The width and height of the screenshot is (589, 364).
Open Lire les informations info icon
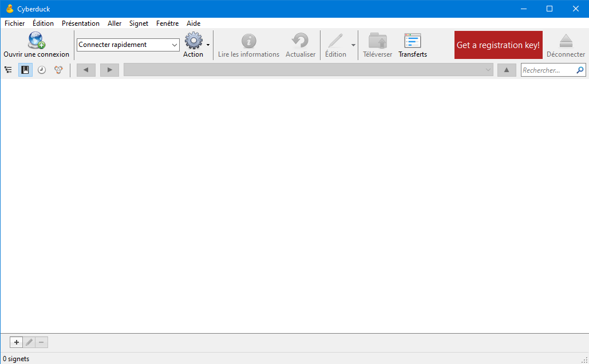(x=248, y=41)
